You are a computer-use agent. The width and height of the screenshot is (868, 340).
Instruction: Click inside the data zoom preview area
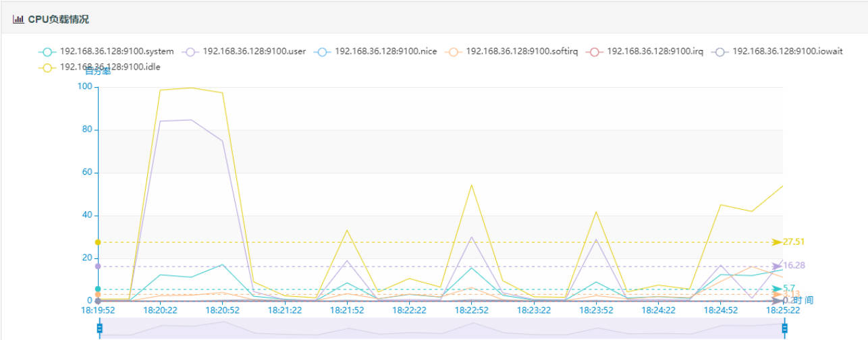pyautogui.click(x=441, y=329)
